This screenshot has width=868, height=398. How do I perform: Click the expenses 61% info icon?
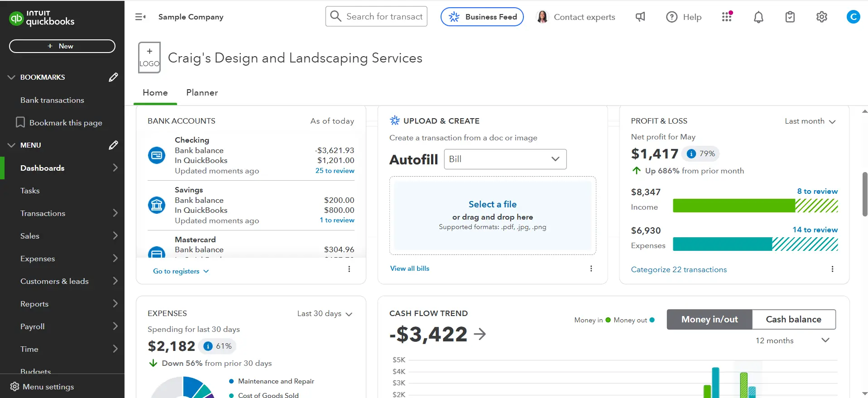(208, 346)
